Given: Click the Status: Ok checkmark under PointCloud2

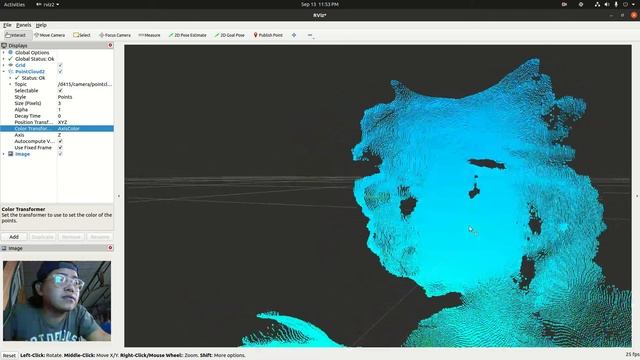Looking at the screenshot, I should pos(17,78).
